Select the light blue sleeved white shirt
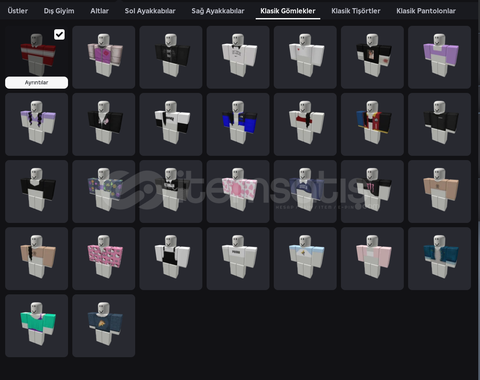The image size is (480, 380). (x=305, y=259)
